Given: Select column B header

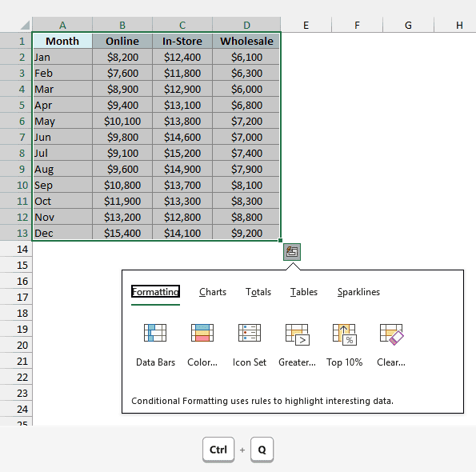Looking at the screenshot, I should [122, 25].
